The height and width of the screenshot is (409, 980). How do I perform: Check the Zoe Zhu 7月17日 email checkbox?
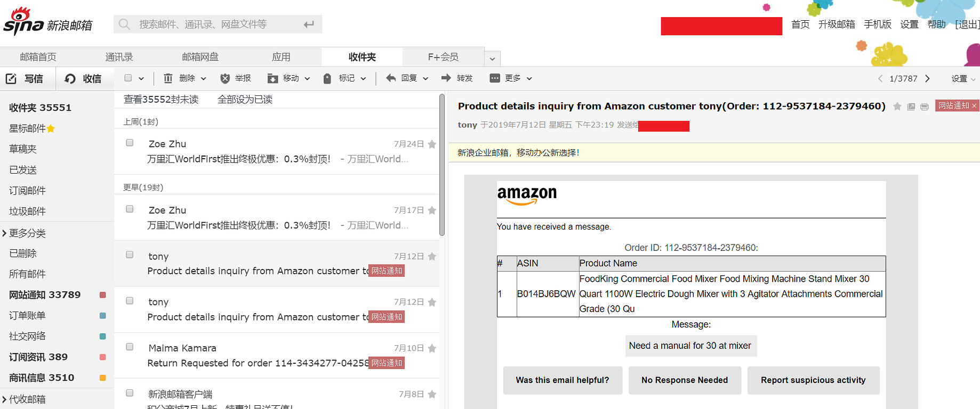pos(130,209)
